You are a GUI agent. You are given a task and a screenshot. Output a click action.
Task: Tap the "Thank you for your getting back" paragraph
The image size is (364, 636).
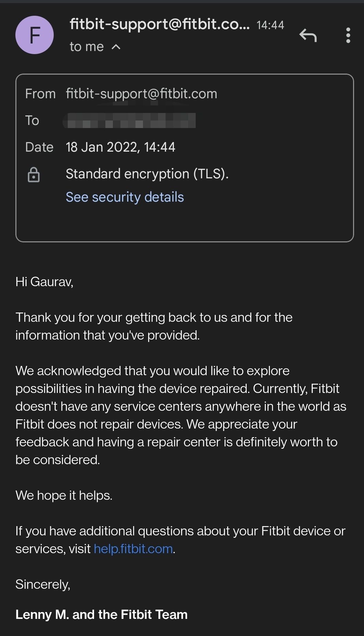click(x=154, y=326)
